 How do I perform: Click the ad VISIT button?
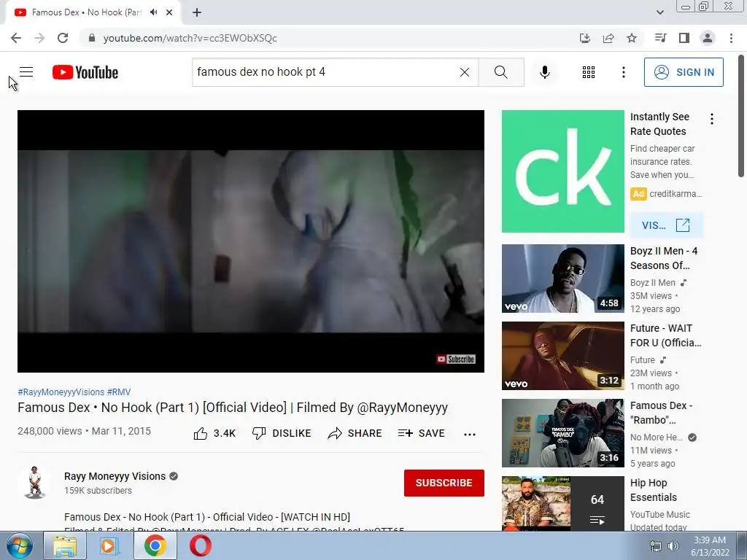tap(666, 225)
